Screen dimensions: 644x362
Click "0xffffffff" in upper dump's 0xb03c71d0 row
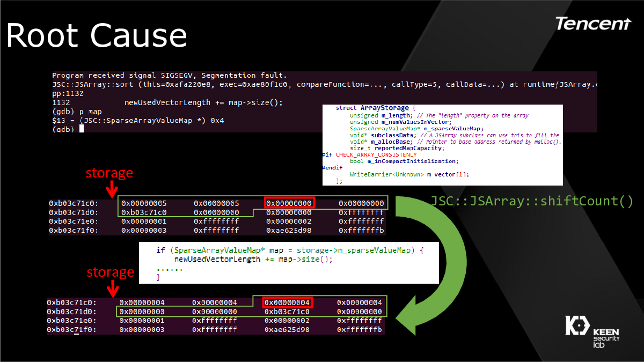(x=361, y=212)
